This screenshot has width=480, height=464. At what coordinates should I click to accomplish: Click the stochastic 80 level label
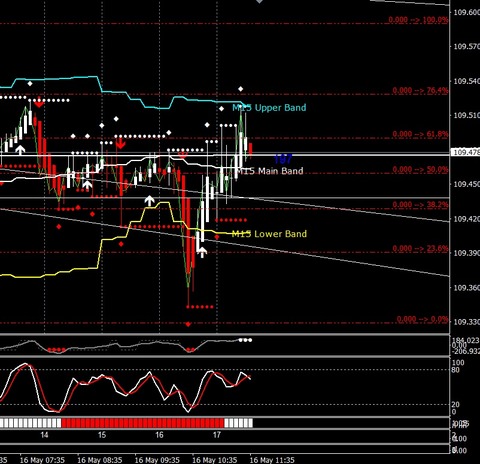click(456, 370)
